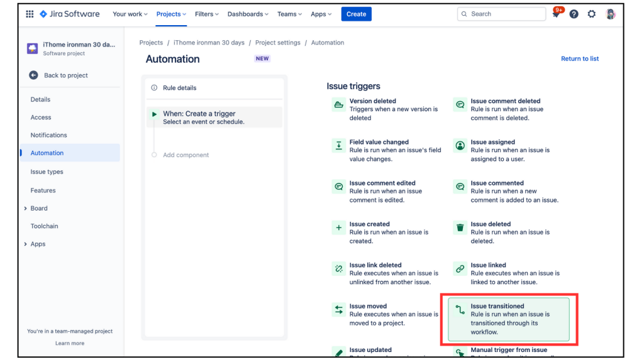Open the Teams dropdown menu

pyautogui.click(x=289, y=14)
